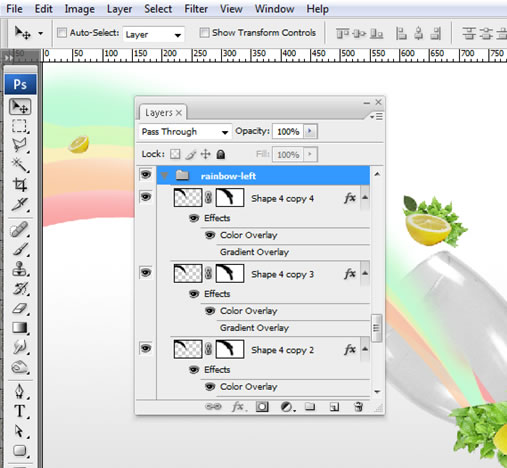Open the Opacity slider arrow
The image size is (507, 468).
(x=310, y=131)
